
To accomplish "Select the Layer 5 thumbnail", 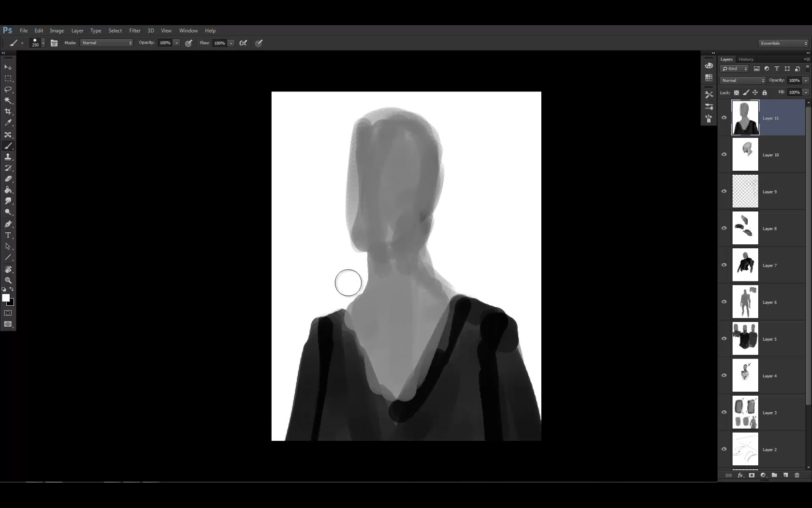I will coord(745,339).
